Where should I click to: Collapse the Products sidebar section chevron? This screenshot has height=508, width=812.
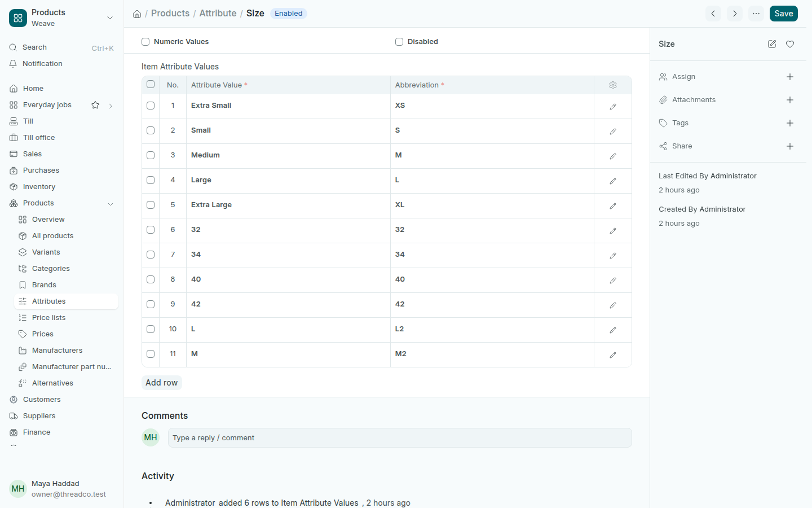point(111,204)
